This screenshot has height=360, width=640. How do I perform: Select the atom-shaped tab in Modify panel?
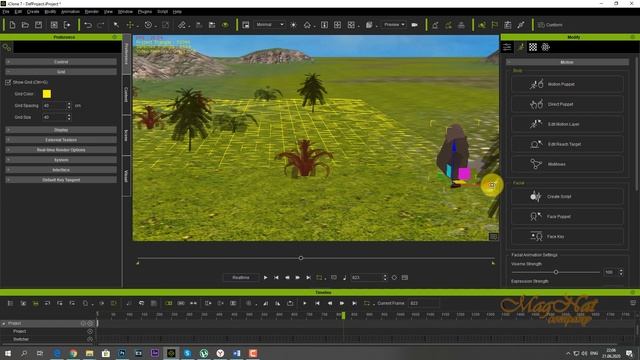click(546, 47)
